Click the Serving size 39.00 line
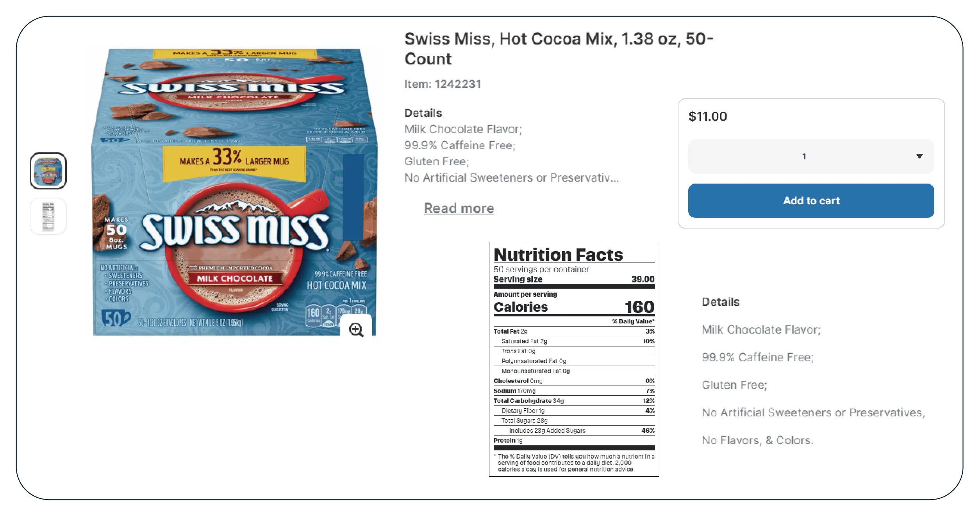 (x=573, y=279)
